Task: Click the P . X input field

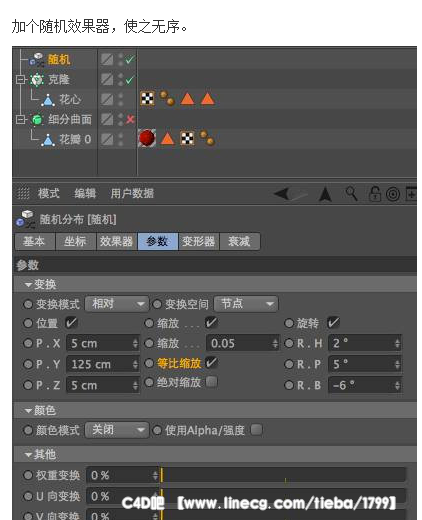Action: 103,343
